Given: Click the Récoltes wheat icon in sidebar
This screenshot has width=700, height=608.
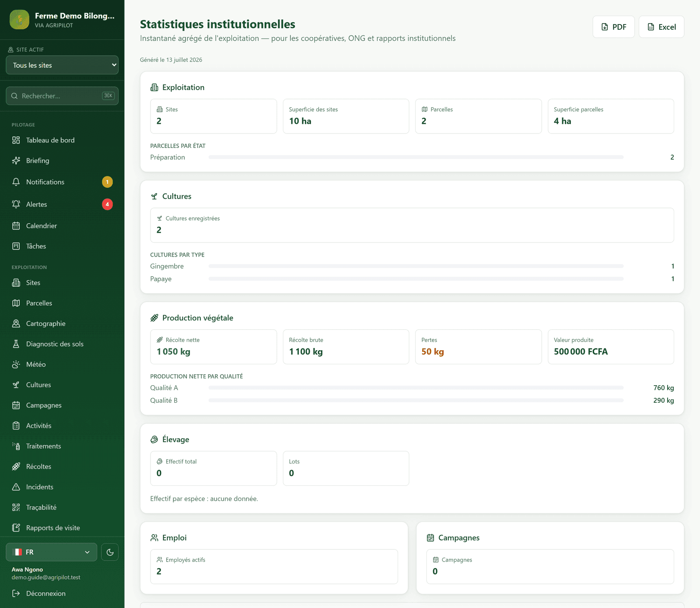Looking at the screenshot, I should [16, 467].
